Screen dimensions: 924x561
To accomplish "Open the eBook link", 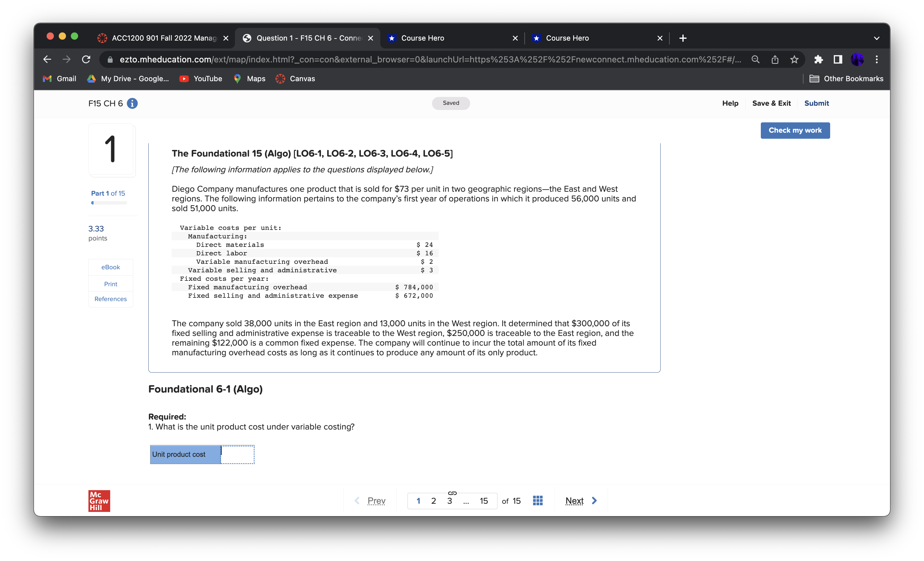I will [110, 267].
